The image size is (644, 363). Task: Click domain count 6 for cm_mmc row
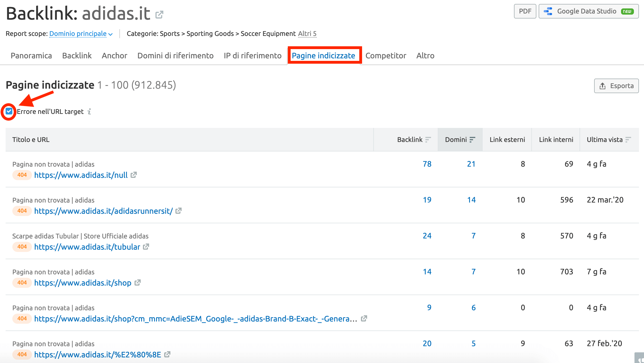[x=473, y=307]
